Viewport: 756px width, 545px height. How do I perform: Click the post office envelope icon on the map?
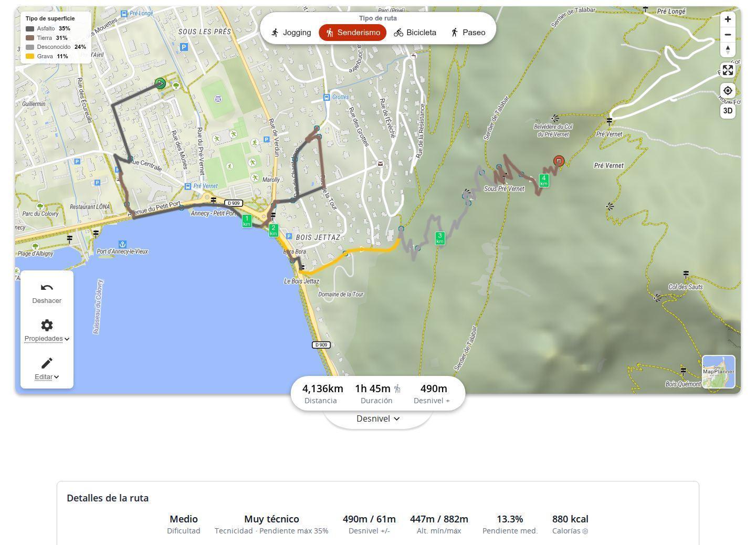pos(380,164)
